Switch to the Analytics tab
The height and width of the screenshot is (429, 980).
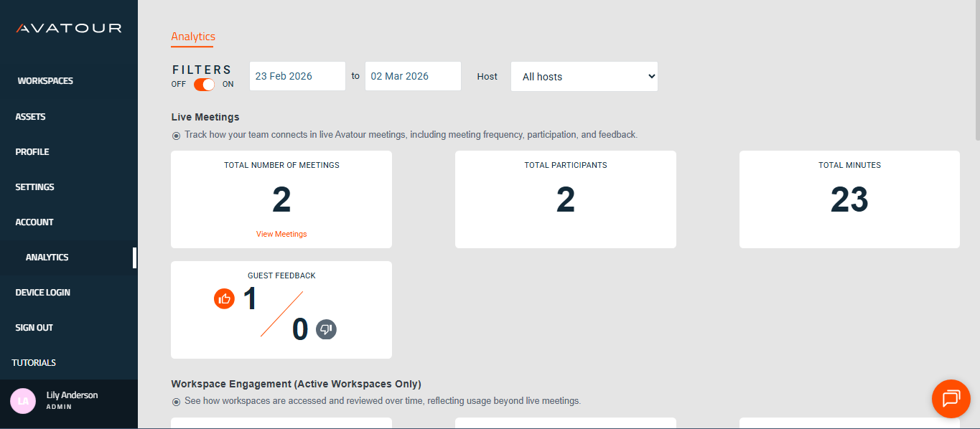[x=192, y=37]
